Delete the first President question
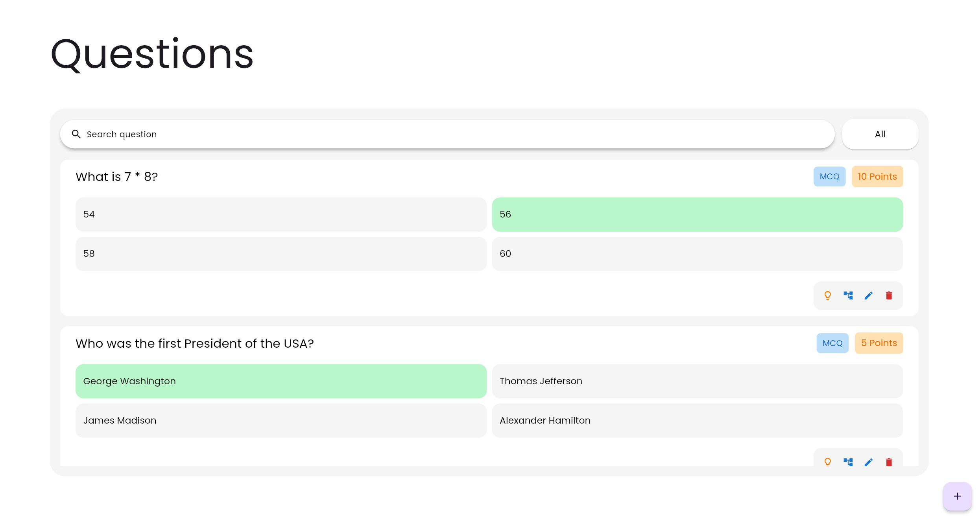Image resolution: width=980 pixels, height=518 pixels. coord(889,462)
